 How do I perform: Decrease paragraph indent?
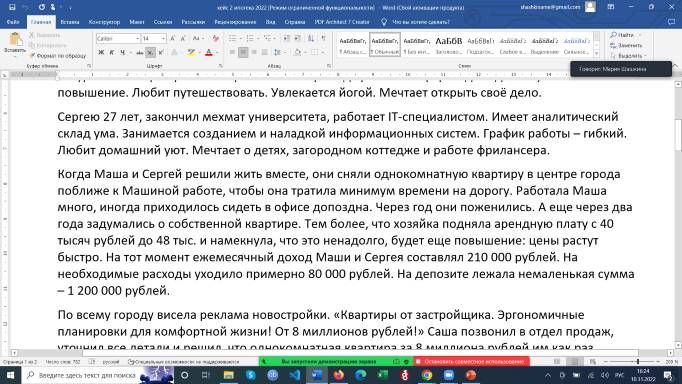click(286, 38)
